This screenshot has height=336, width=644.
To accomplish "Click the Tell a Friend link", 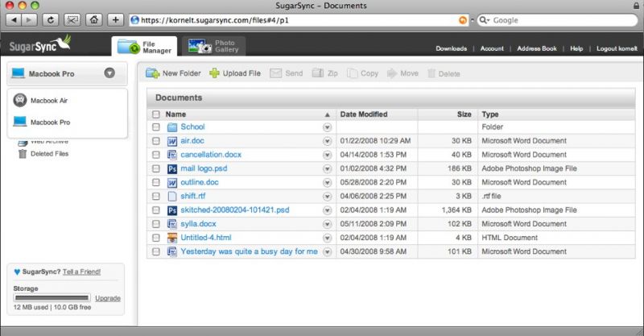I will click(81, 272).
